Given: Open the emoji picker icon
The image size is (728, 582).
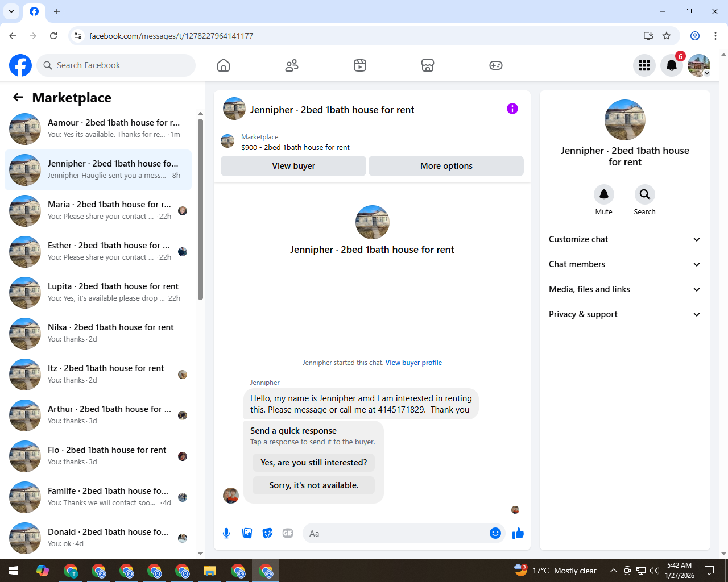Looking at the screenshot, I should (x=495, y=533).
